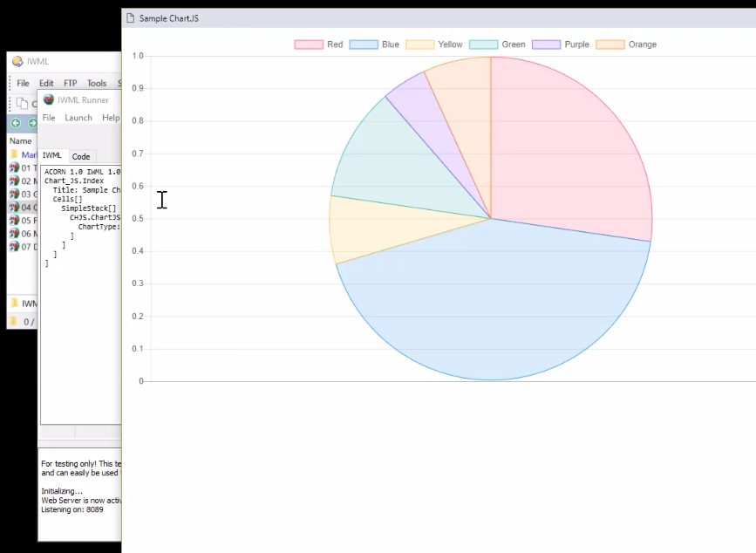Toggle the Yellow legend entry
The image size is (756, 553).
coord(434,44)
